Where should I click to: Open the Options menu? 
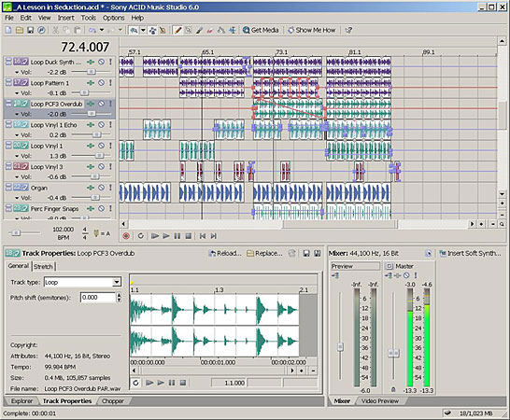[x=114, y=18]
